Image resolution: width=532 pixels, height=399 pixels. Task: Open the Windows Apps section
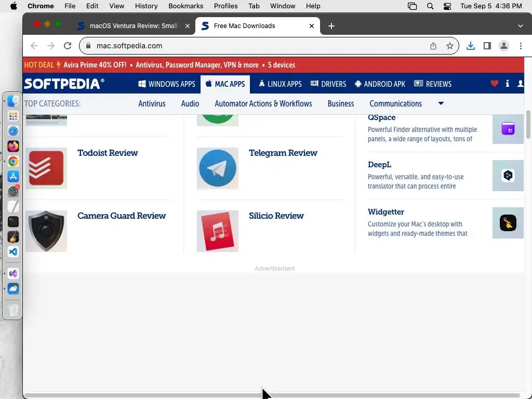(x=167, y=84)
